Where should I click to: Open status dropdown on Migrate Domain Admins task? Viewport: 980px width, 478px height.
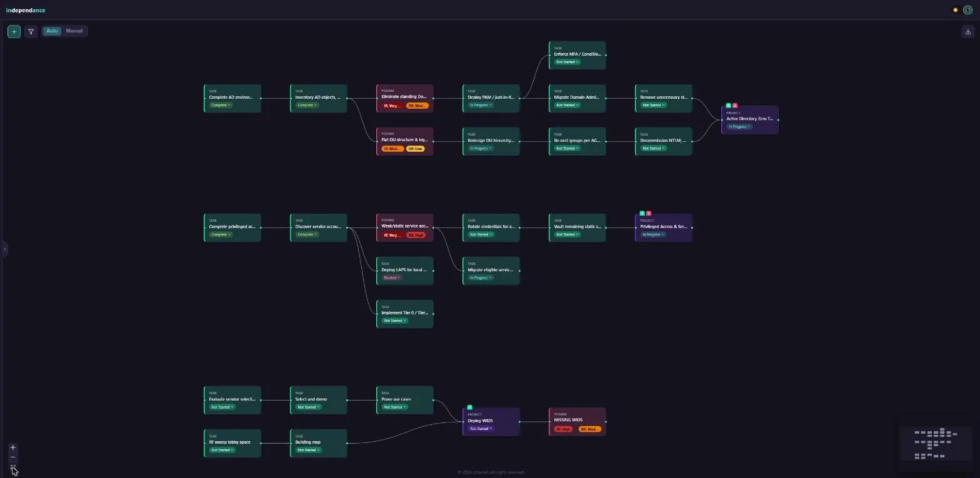point(567,105)
